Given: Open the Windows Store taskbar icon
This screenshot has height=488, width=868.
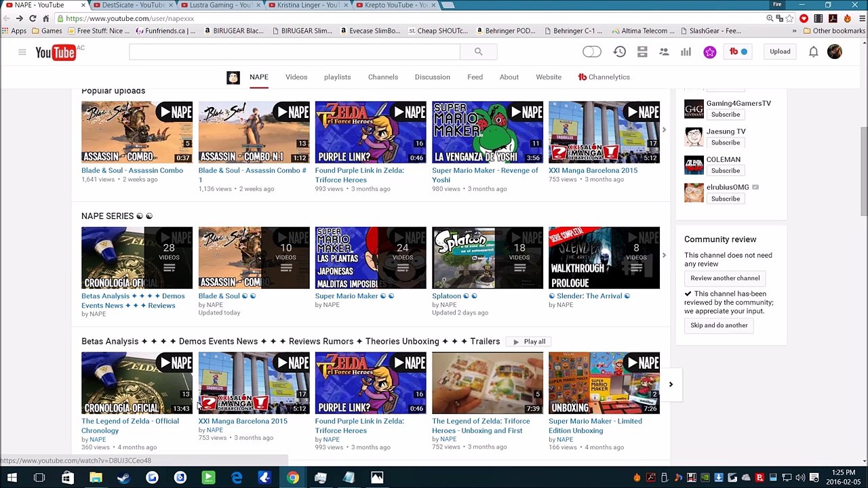Looking at the screenshot, I should click(67, 478).
